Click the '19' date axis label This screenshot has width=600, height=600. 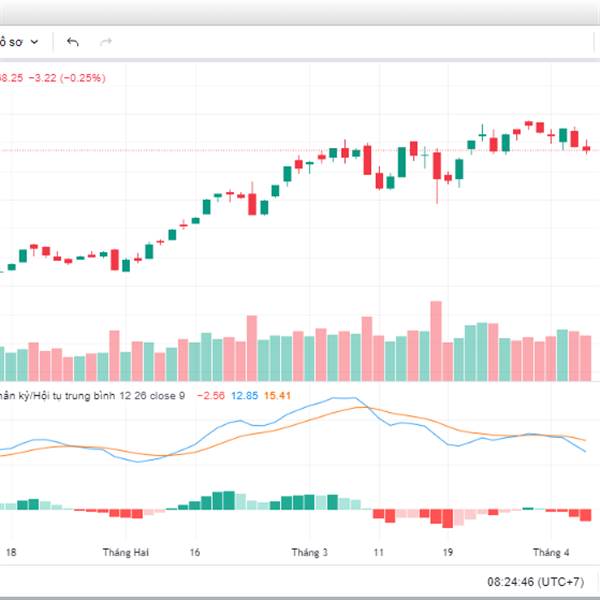coord(448,553)
